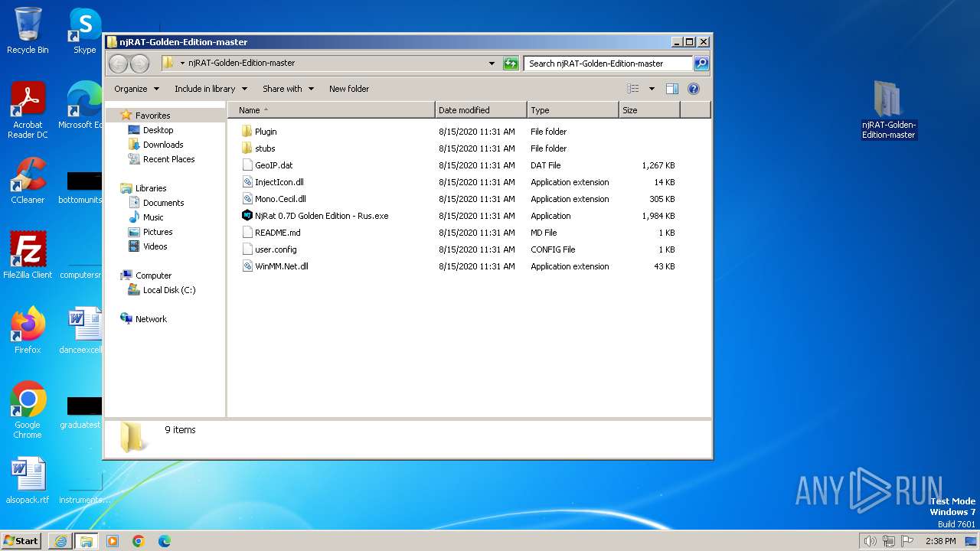Select Music library
This screenshot has height=551, width=980.
[x=153, y=217]
